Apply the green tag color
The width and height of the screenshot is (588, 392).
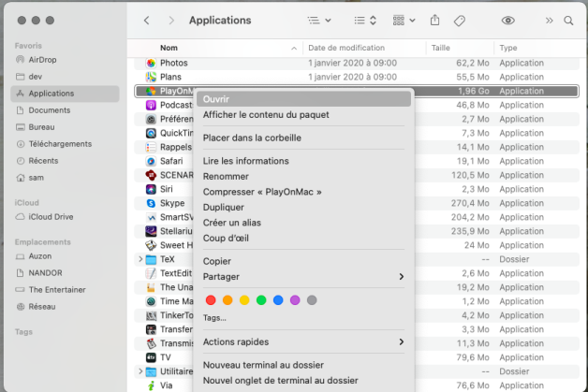coord(261,300)
